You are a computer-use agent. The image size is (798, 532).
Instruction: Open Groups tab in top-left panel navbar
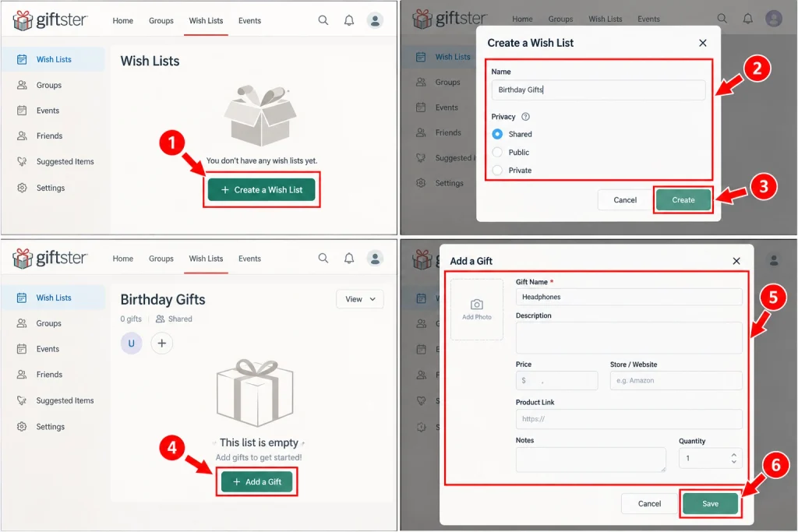(x=161, y=21)
